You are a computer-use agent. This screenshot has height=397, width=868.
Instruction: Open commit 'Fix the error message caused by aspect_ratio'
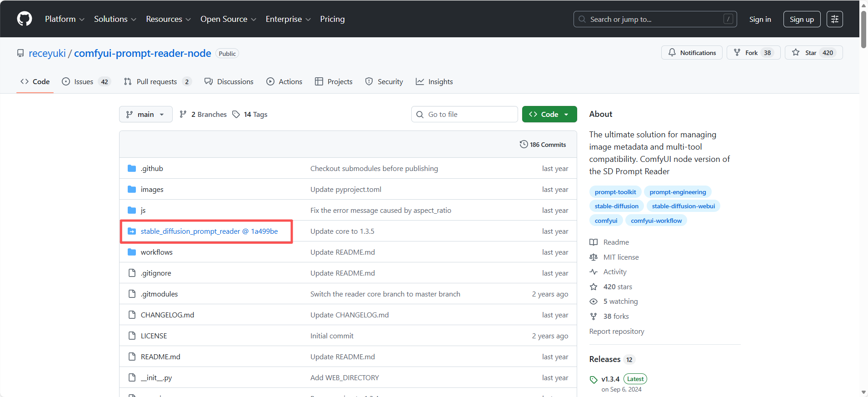click(x=381, y=210)
